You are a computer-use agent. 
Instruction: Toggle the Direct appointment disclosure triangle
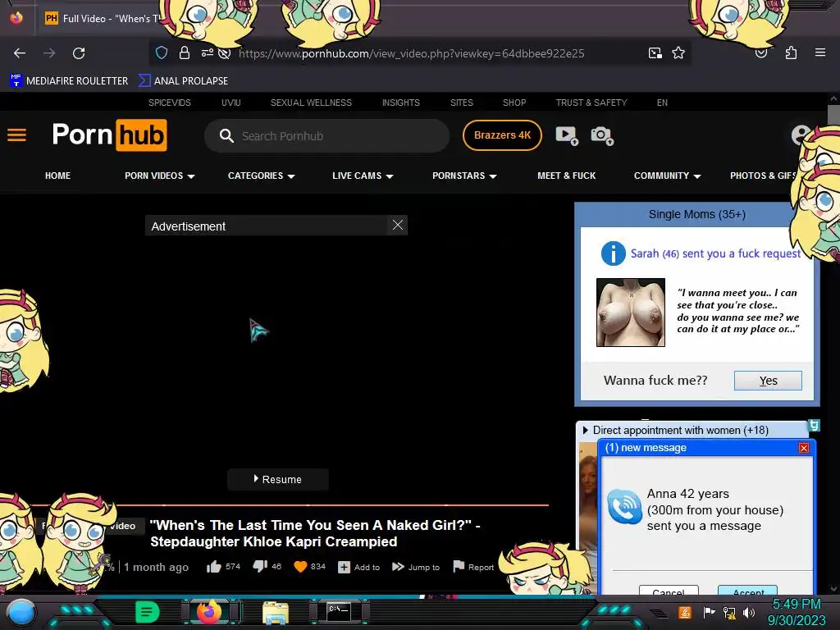tap(585, 430)
